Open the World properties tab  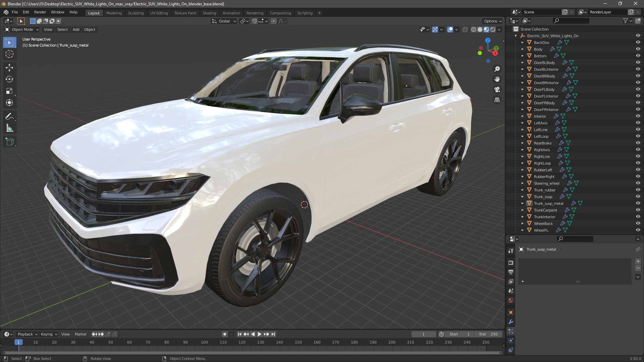(511, 300)
